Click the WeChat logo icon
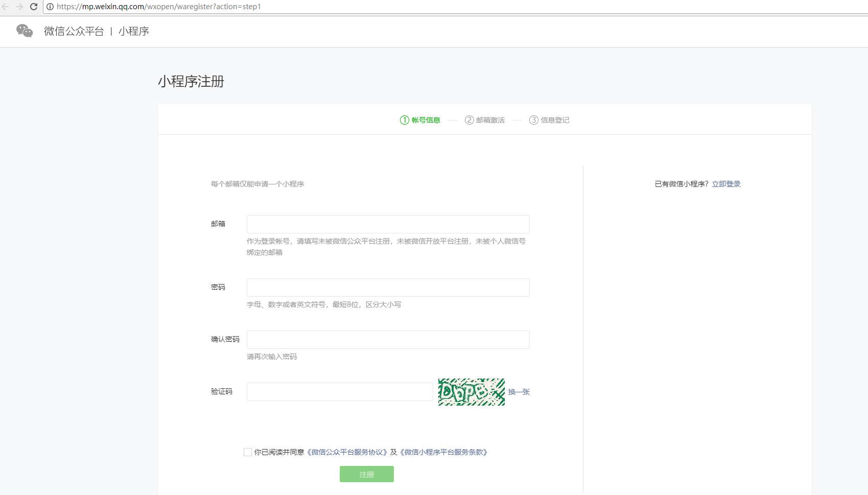The height and width of the screenshot is (495, 868). point(25,31)
